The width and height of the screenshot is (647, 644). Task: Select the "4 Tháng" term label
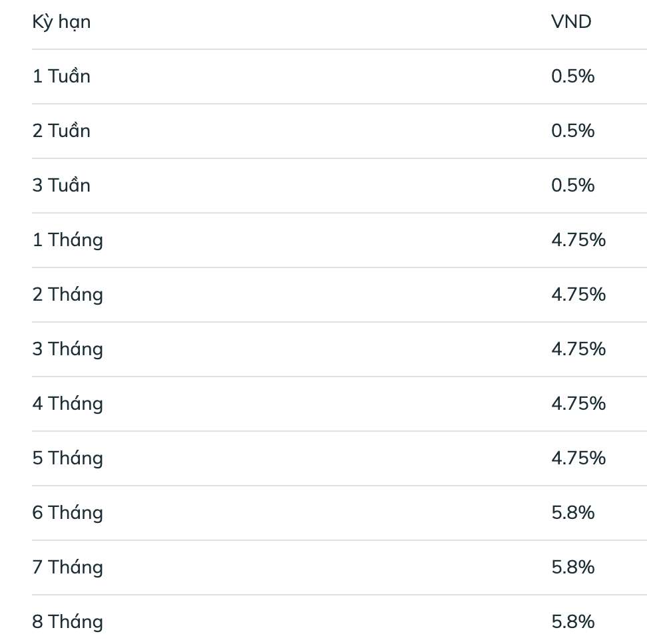(68, 404)
